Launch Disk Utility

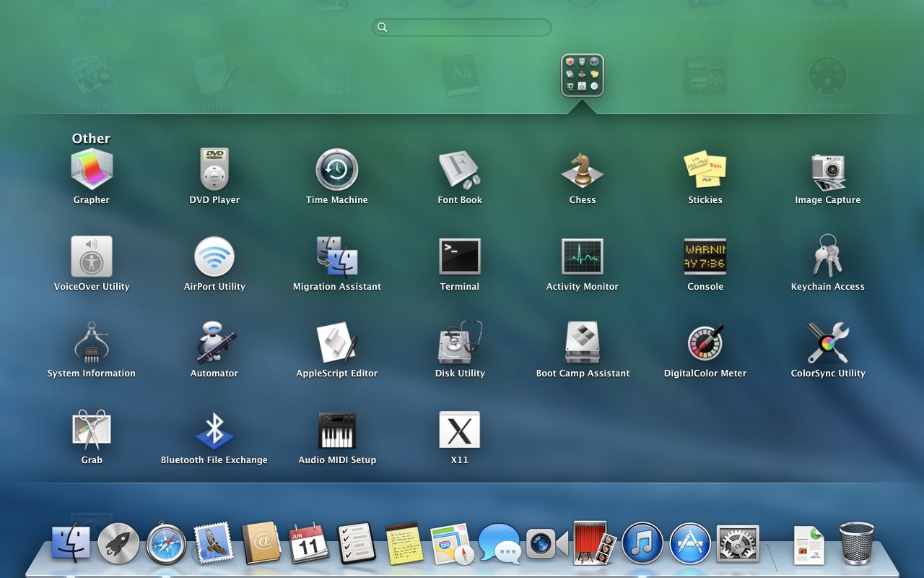tap(460, 343)
